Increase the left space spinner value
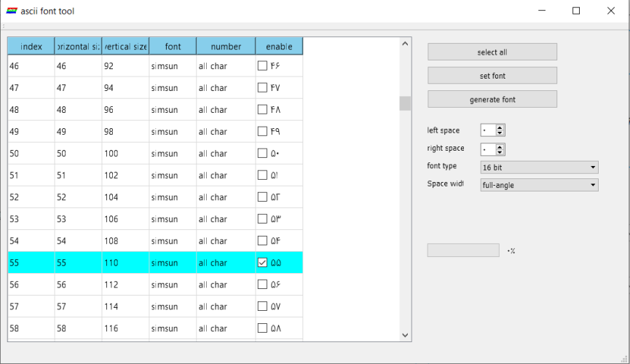 (x=500, y=127)
